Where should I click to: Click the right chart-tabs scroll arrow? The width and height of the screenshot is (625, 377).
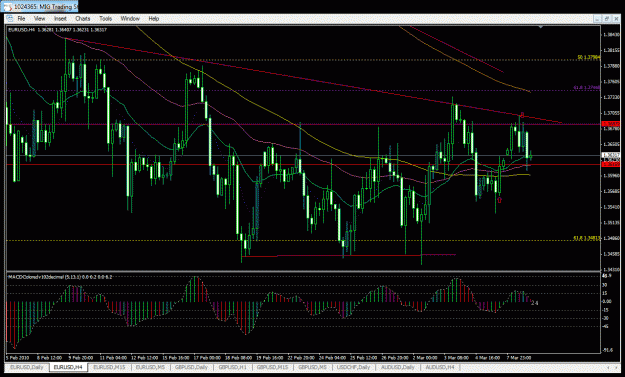click(x=617, y=367)
